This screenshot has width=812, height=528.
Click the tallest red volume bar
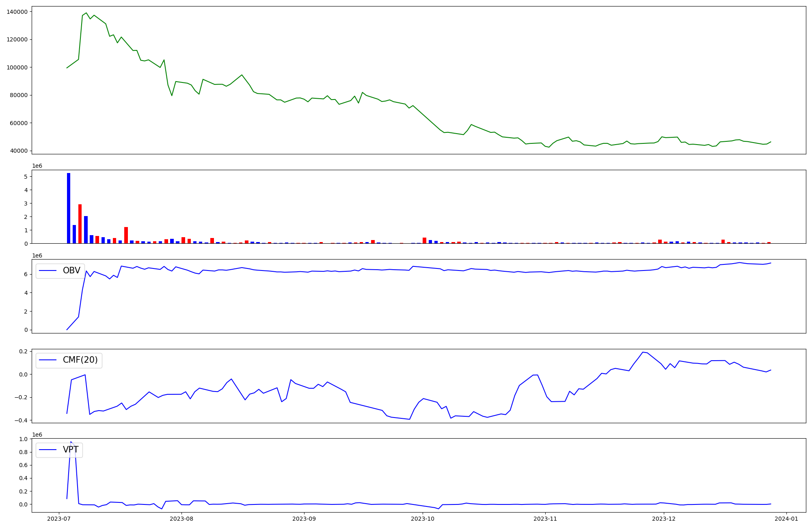click(80, 223)
